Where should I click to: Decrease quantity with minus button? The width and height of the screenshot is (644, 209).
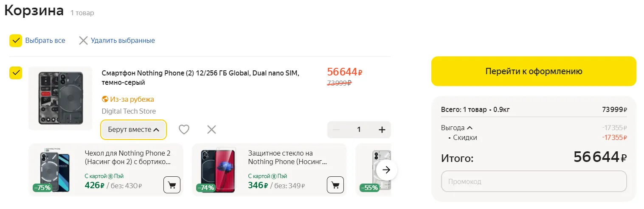coord(336,130)
